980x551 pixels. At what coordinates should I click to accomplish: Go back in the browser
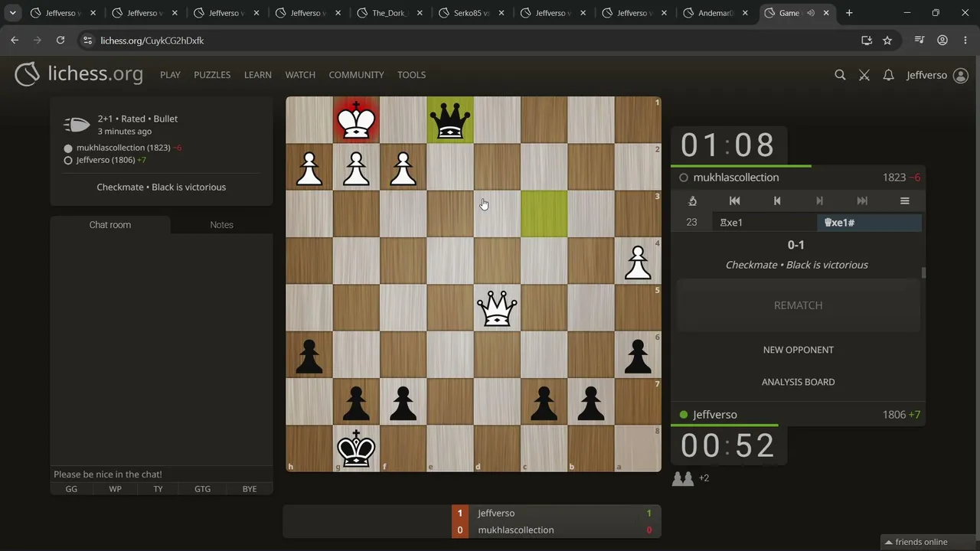point(15,41)
